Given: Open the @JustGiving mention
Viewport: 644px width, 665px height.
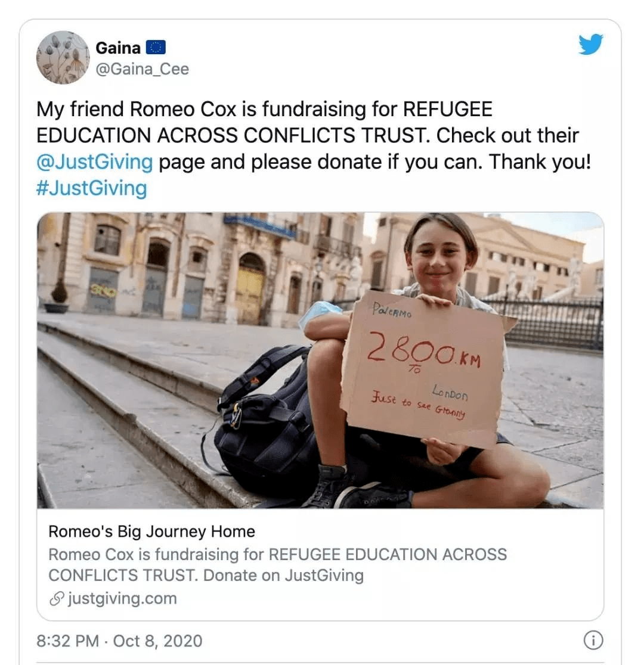Looking at the screenshot, I should [94, 162].
